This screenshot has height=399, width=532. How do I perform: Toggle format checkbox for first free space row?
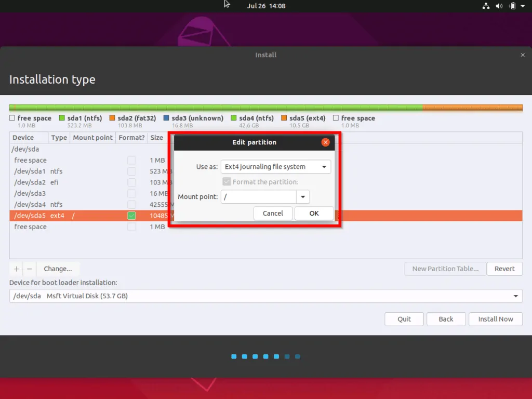131,160
